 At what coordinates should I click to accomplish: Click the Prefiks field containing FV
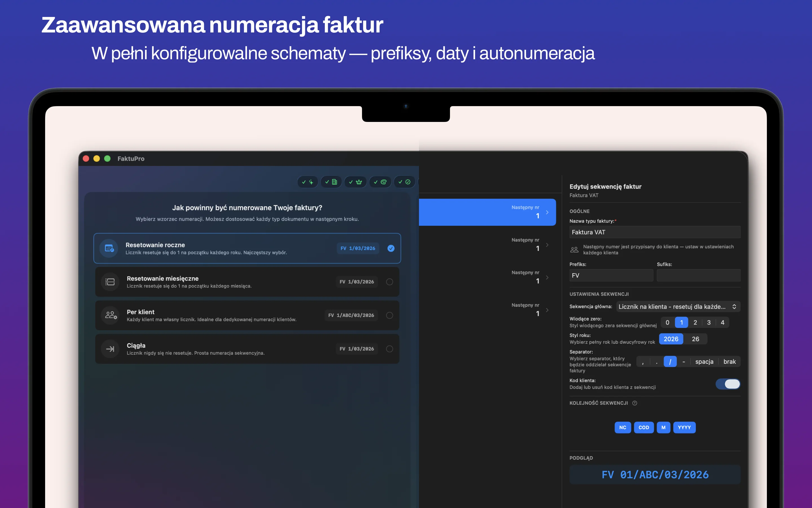pyautogui.click(x=611, y=275)
